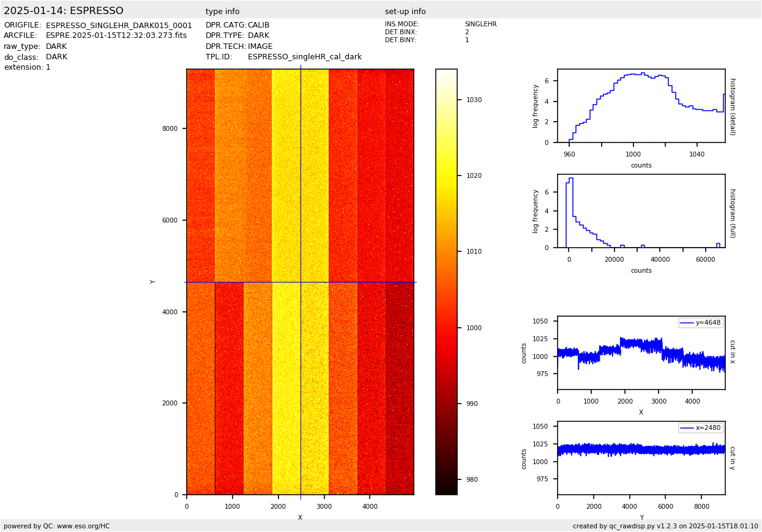
Task: Click the x=2480 legend entry
Action: (x=701, y=427)
